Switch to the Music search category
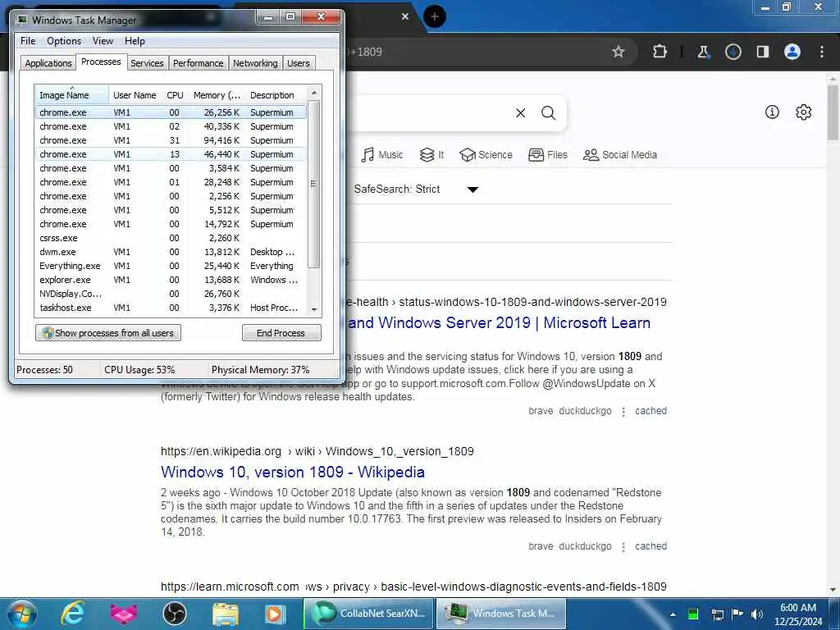 [x=382, y=155]
